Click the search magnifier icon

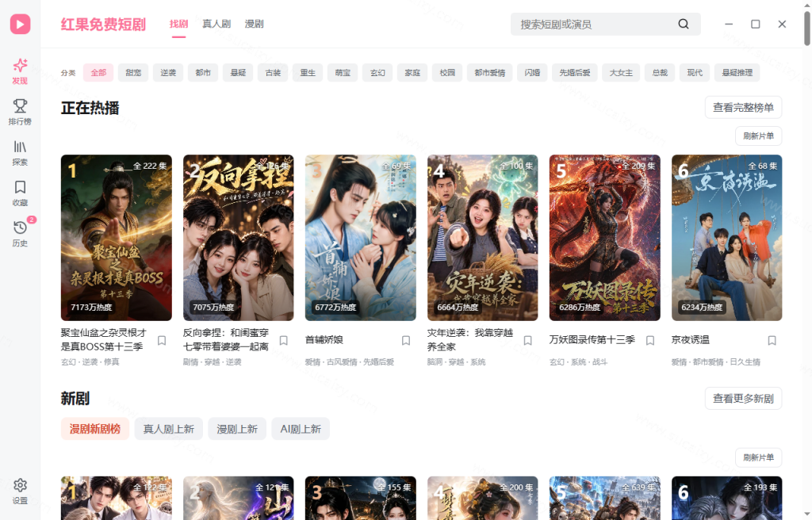684,24
